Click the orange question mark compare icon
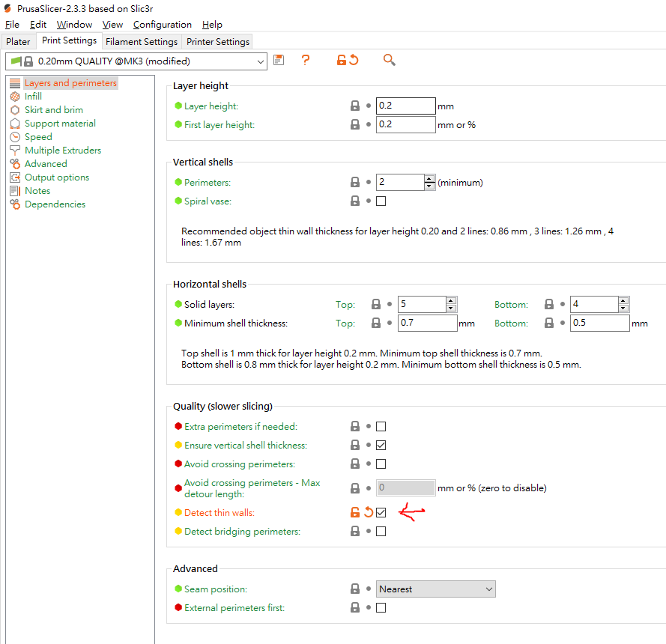The width and height of the screenshot is (666, 644). (306, 60)
